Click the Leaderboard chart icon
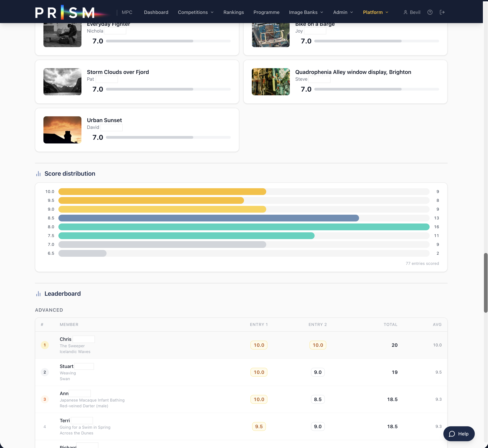 coord(38,294)
